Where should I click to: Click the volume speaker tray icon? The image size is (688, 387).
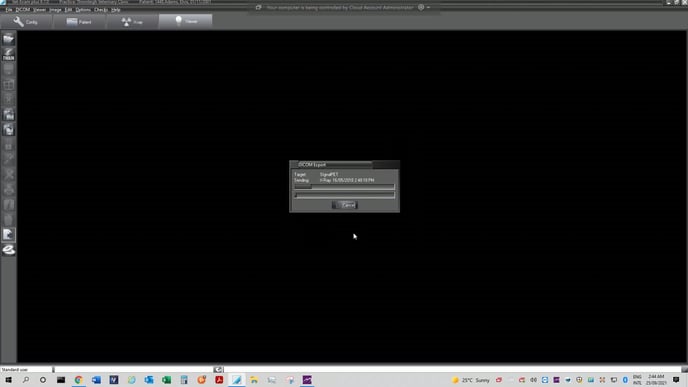click(534, 380)
